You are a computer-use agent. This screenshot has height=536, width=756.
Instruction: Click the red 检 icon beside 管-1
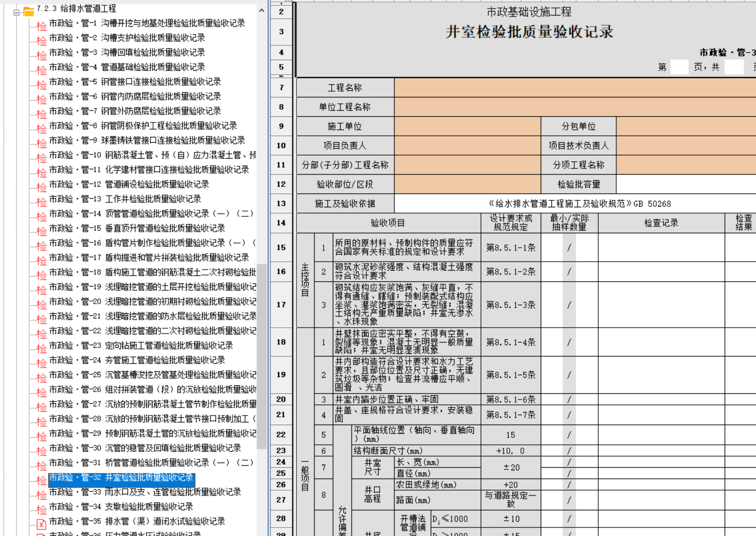click(x=42, y=26)
